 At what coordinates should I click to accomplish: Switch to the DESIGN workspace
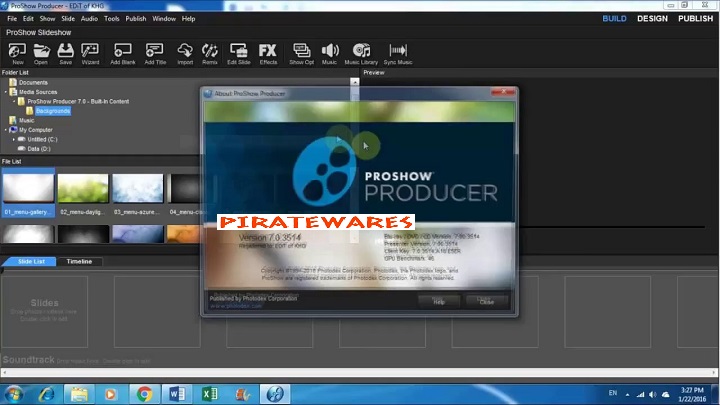(x=652, y=19)
